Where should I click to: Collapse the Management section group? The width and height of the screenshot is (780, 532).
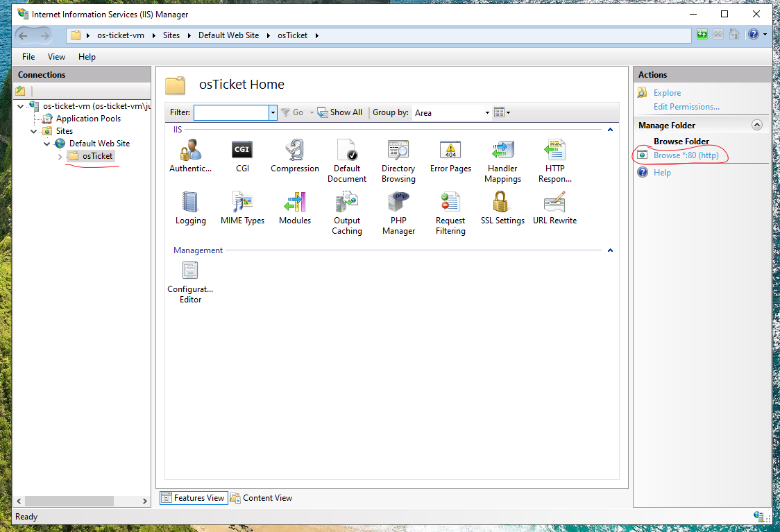(610, 250)
